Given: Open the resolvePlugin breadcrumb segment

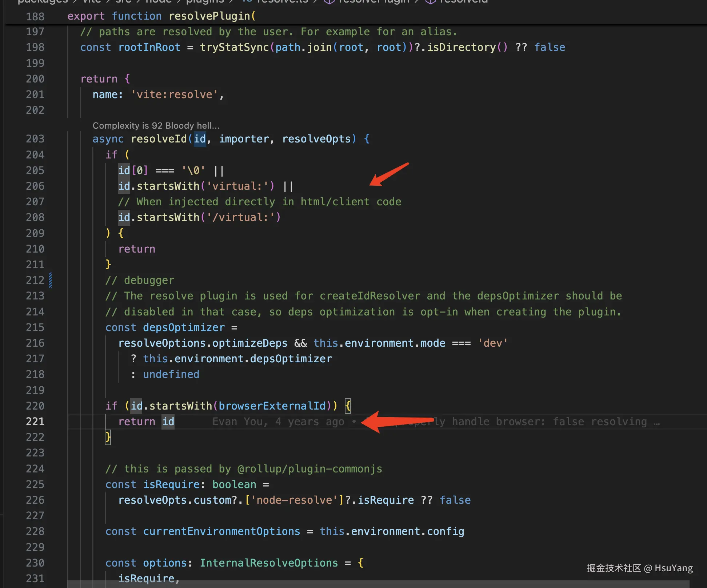Looking at the screenshot, I should click(x=374, y=1).
